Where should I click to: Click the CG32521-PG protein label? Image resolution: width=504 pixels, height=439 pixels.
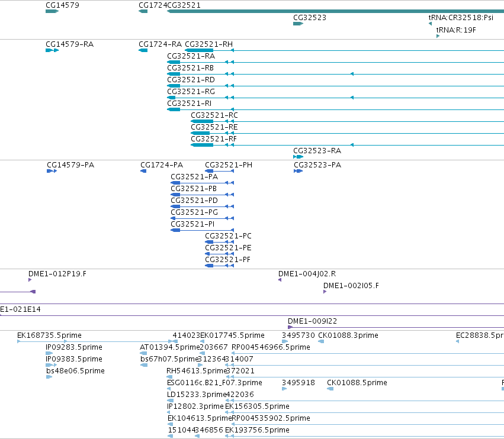[x=194, y=212]
